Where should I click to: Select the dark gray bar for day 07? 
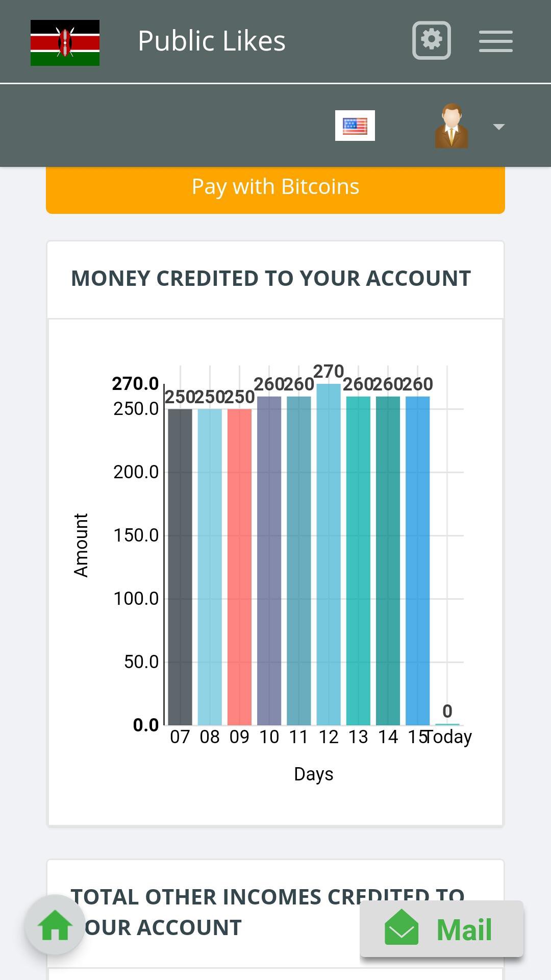click(x=180, y=567)
